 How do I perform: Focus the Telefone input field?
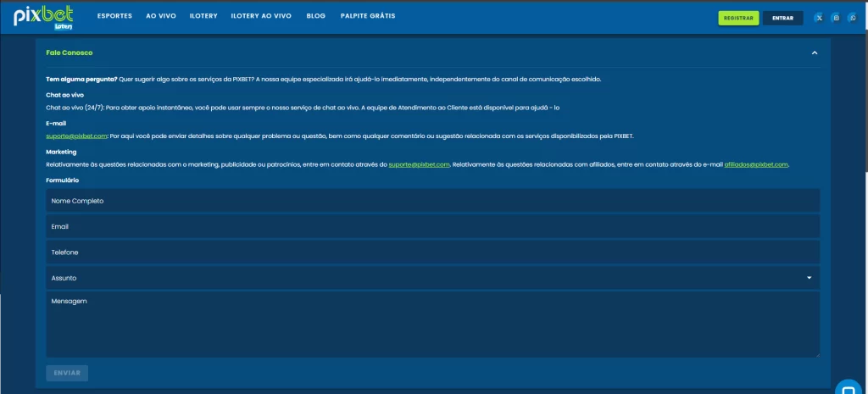[433, 252]
